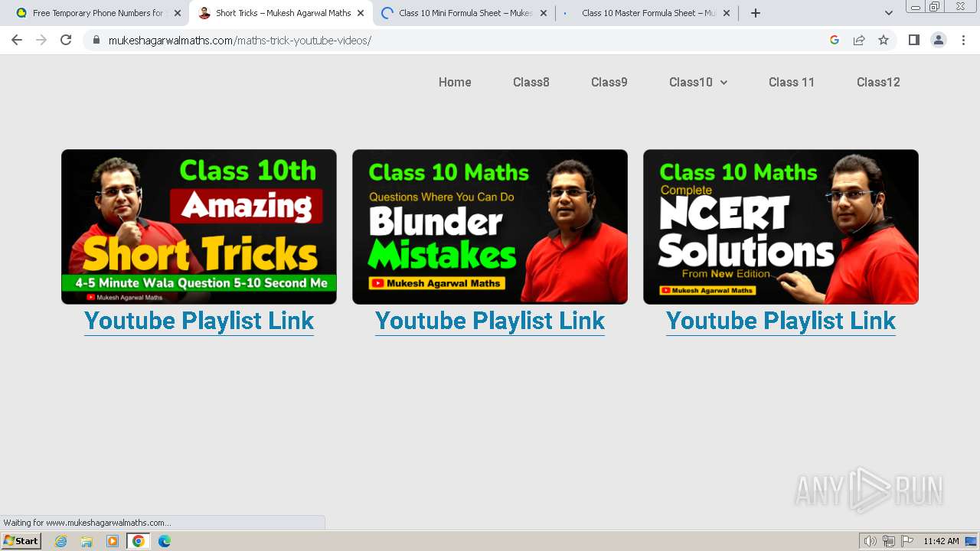Follow Youtube Playlist Link under Blunder Mistakes
The width and height of the screenshot is (980, 551).
(x=490, y=321)
